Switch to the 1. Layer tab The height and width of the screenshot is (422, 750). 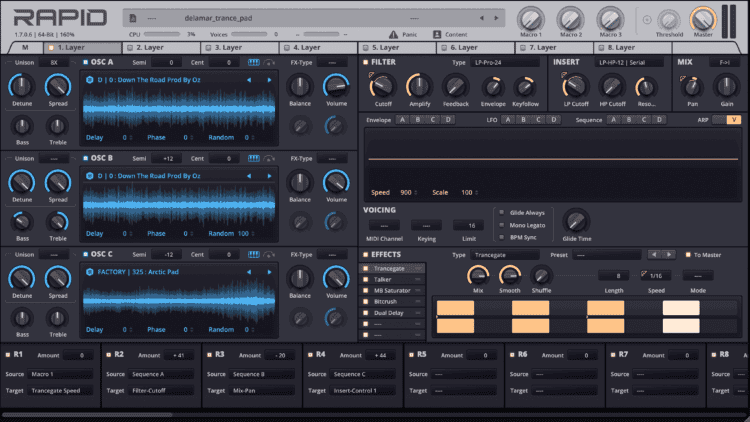[82, 47]
